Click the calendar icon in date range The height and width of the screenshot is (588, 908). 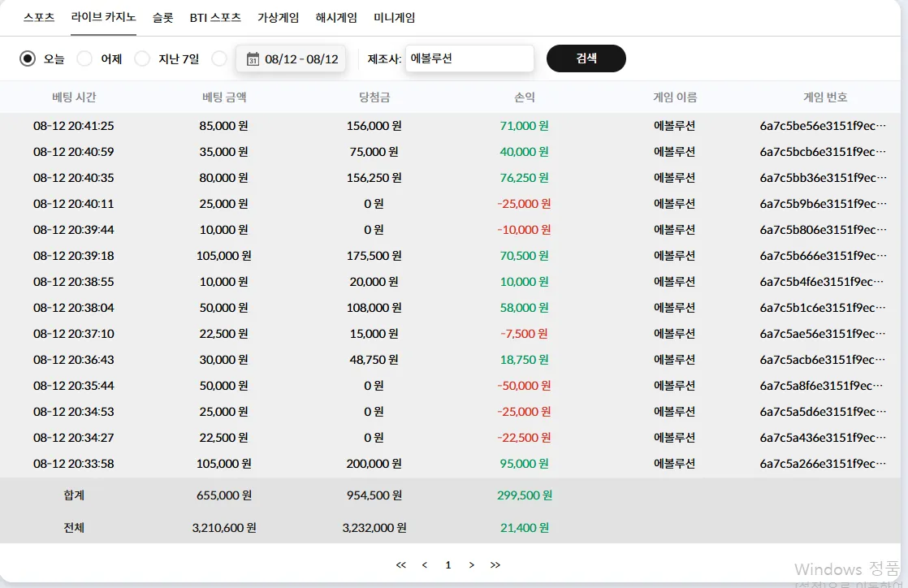tap(253, 58)
